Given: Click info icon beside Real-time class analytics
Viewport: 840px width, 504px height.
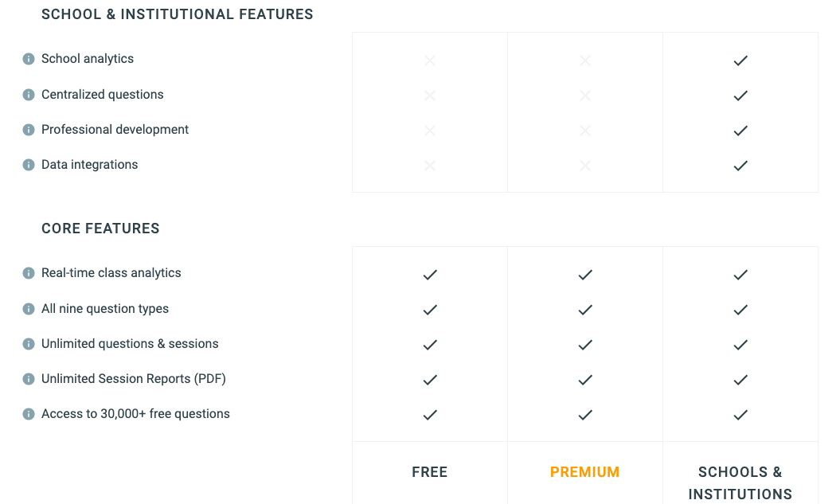Looking at the screenshot, I should [x=29, y=273].
